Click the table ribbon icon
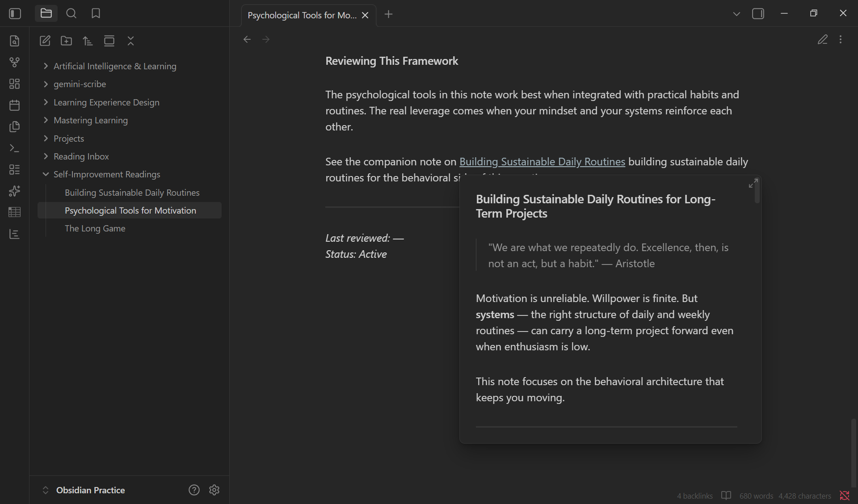The height and width of the screenshot is (504, 858). coord(14,212)
